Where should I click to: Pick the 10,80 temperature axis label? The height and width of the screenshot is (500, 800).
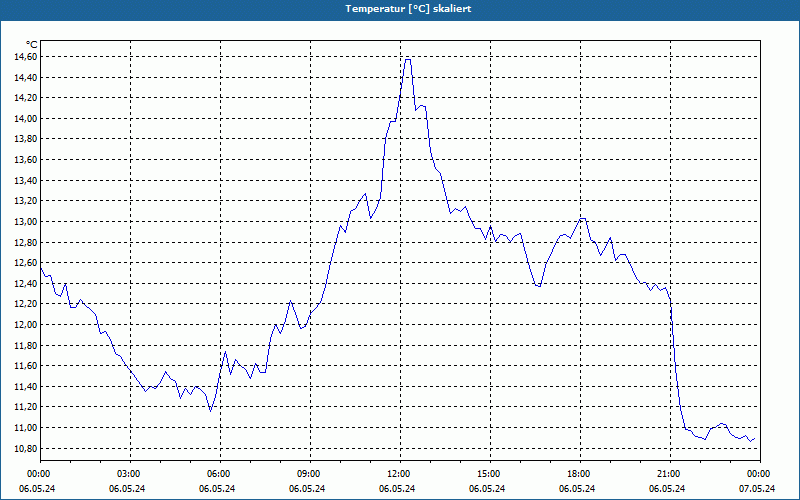pyautogui.click(x=26, y=448)
